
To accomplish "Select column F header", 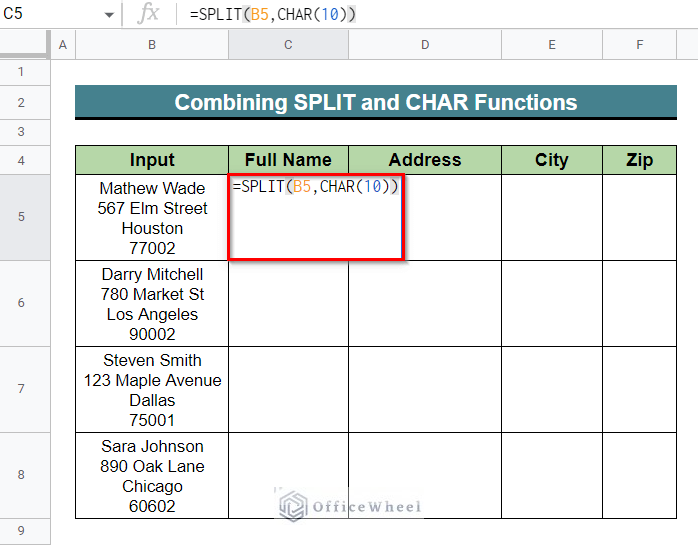I will click(x=640, y=45).
